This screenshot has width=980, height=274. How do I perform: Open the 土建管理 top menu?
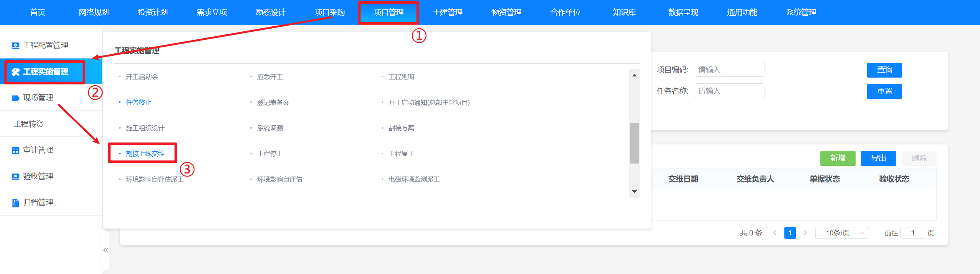click(448, 12)
